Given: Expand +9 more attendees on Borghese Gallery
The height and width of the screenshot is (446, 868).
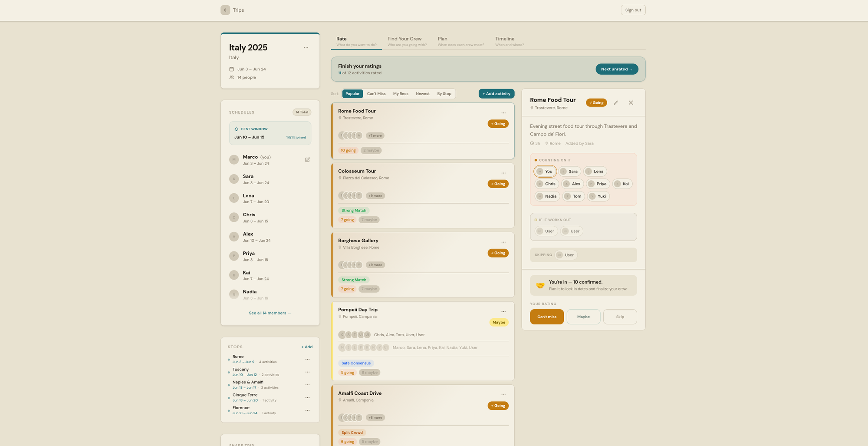Looking at the screenshot, I should [x=375, y=265].
